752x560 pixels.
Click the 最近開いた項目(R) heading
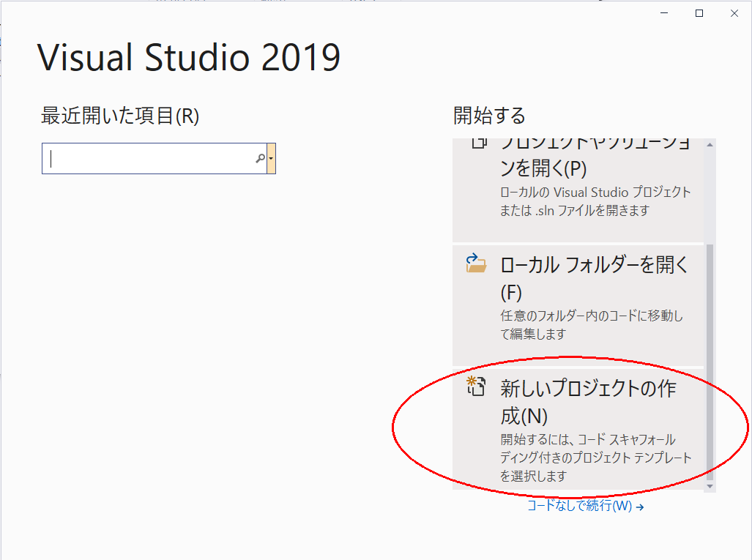click(120, 116)
